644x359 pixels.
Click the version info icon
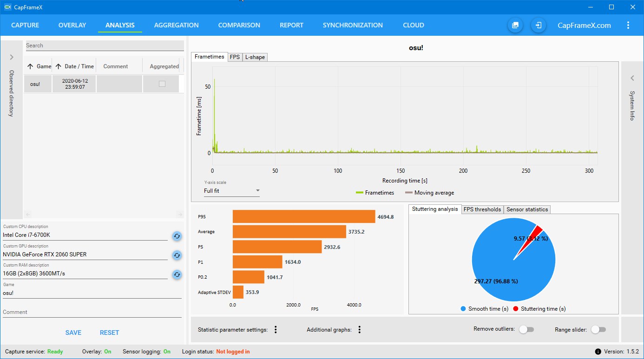pyautogui.click(x=598, y=352)
